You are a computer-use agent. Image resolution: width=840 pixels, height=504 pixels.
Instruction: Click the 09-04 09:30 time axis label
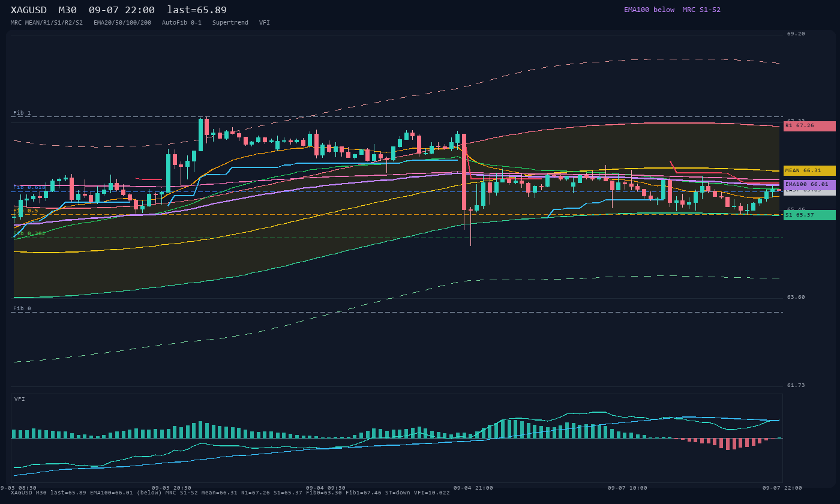(x=326, y=488)
